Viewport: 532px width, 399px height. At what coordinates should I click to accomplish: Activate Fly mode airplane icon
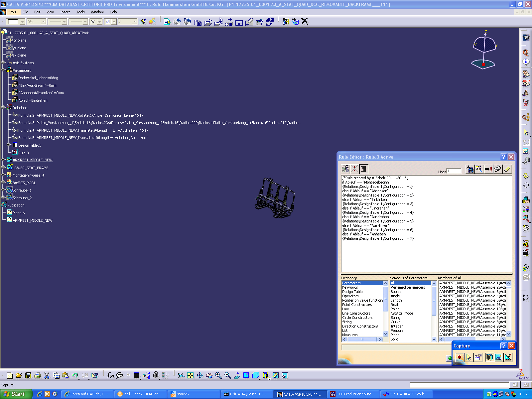[x=181, y=375]
